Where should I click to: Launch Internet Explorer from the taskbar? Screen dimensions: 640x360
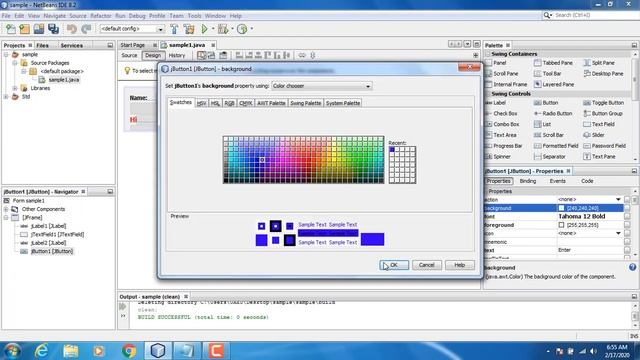41,351
